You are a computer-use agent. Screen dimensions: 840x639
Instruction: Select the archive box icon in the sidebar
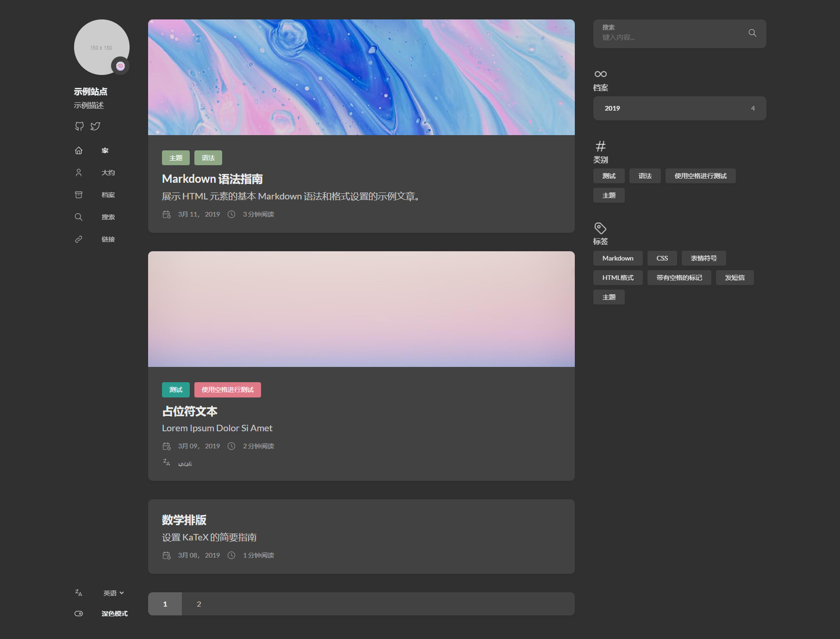[79, 194]
